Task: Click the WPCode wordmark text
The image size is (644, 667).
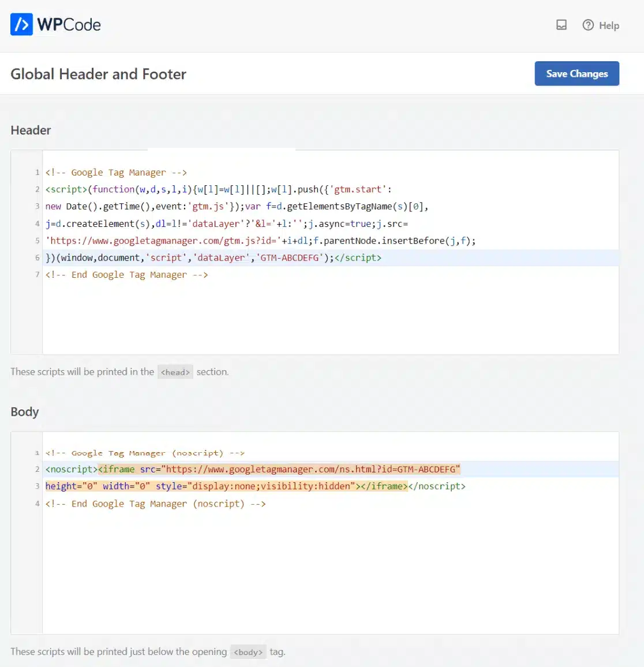Action: (x=69, y=25)
